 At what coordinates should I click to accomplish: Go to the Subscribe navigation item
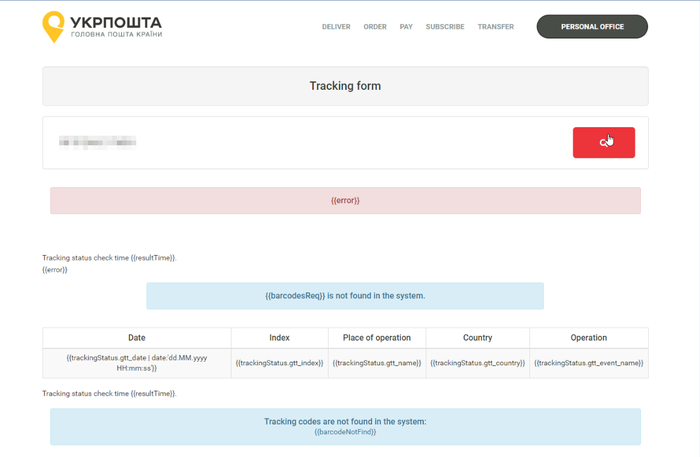point(445,27)
